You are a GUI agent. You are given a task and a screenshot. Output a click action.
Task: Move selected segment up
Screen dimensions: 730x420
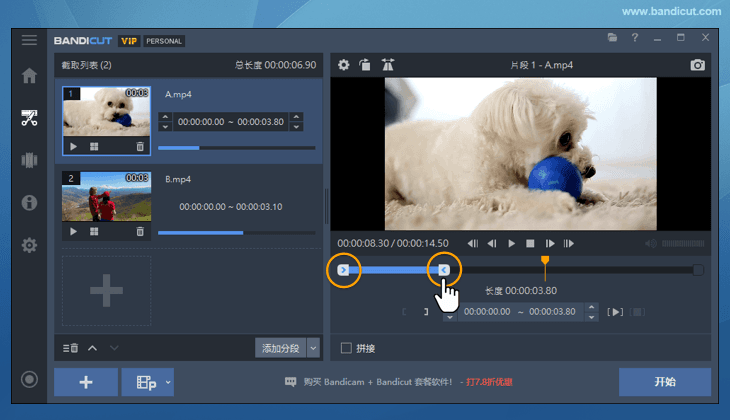pos(93,348)
